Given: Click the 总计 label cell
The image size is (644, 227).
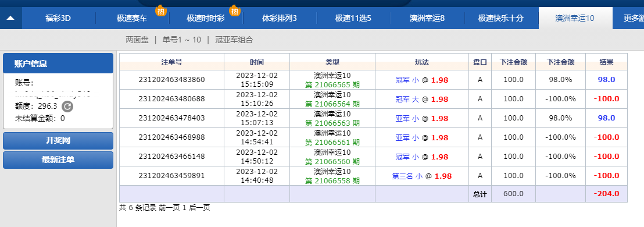Looking at the screenshot, I should click(x=480, y=194).
